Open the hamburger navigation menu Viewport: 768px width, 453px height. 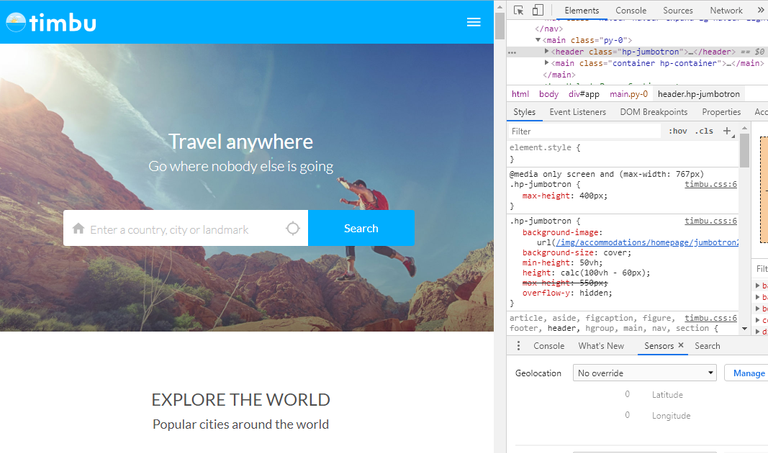point(474,22)
